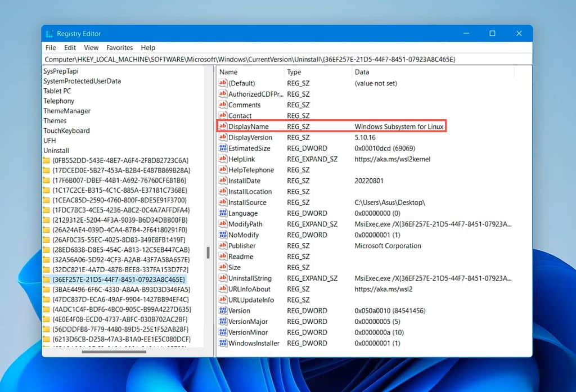Image resolution: width=576 pixels, height=392 pixels.
Task: Select the {2129312E-5204-4F3A-9039-B6D34DBB00FB} key
Action: 120,220
